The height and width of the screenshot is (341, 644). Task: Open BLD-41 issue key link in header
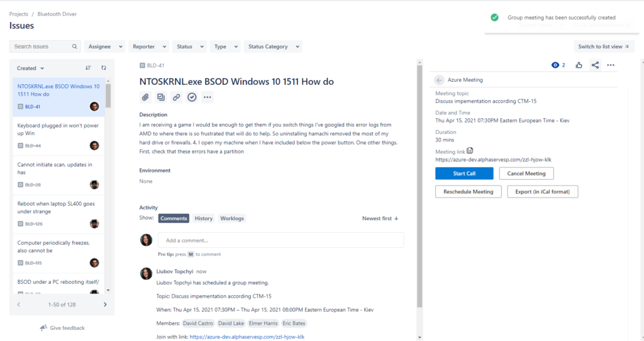point(155,65)
